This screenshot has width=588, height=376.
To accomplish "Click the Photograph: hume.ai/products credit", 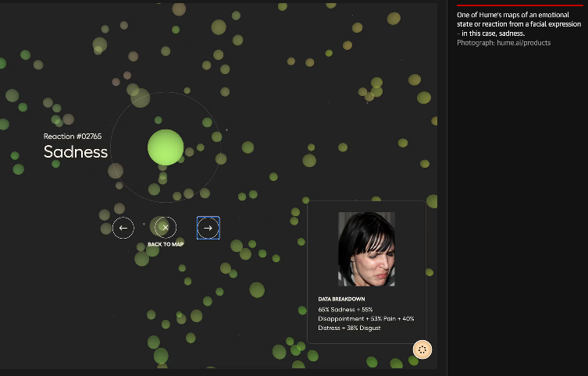I will (x=504, y=43).
